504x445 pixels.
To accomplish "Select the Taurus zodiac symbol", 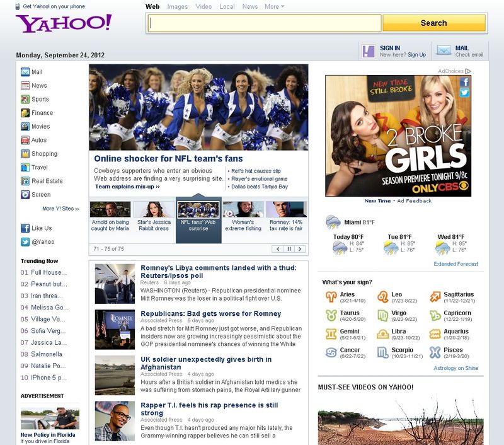I will [331, 315].
